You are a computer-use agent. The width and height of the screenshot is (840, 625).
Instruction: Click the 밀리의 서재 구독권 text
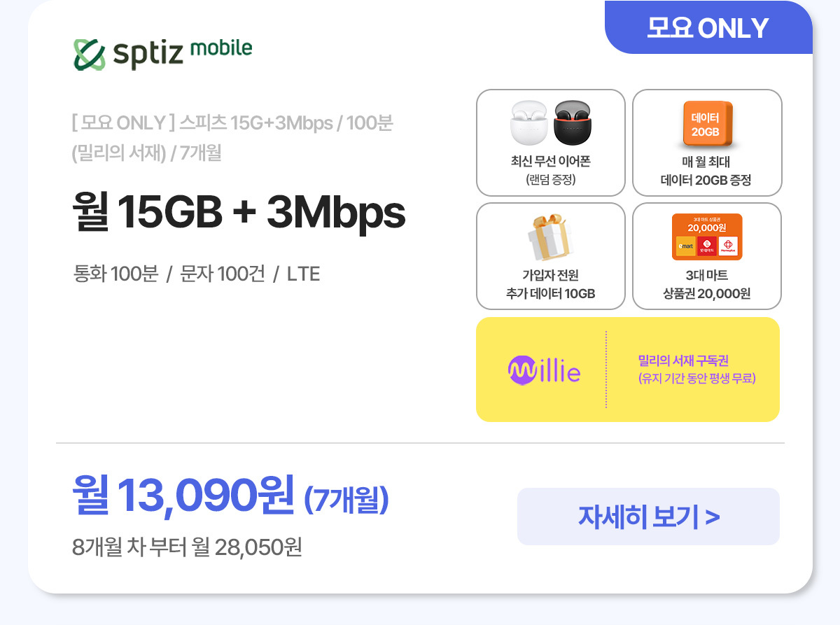coord(683,361)
